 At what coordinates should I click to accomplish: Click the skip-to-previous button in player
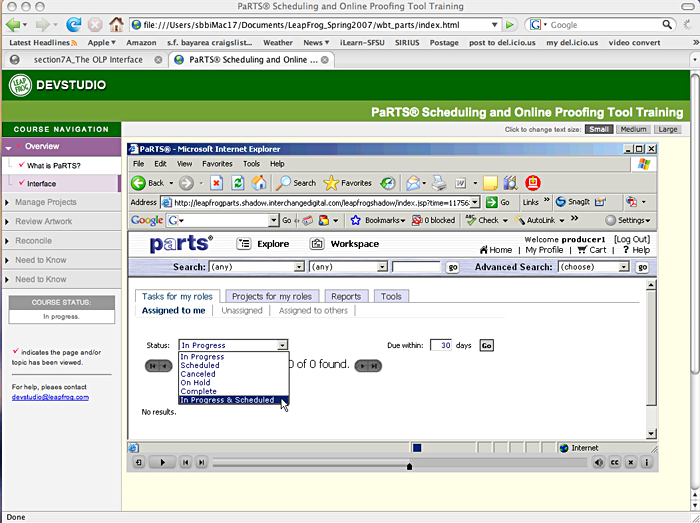[x=185, y=462]
